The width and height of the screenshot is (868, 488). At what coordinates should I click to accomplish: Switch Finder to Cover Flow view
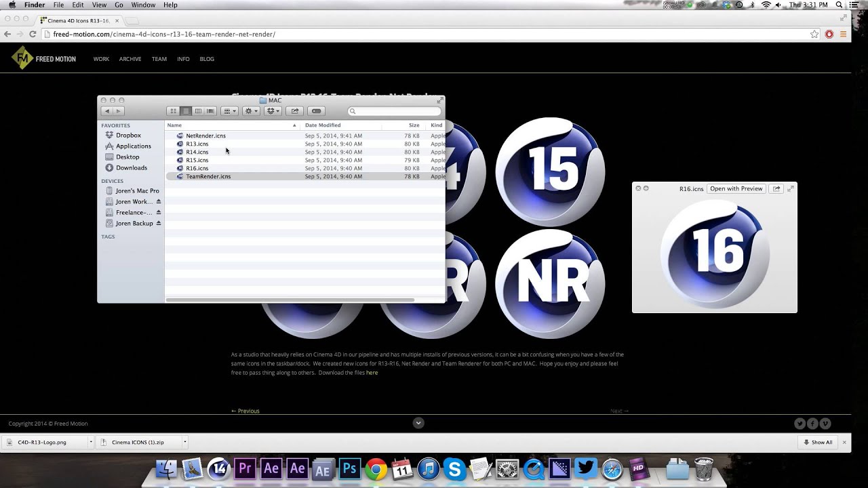210,111
